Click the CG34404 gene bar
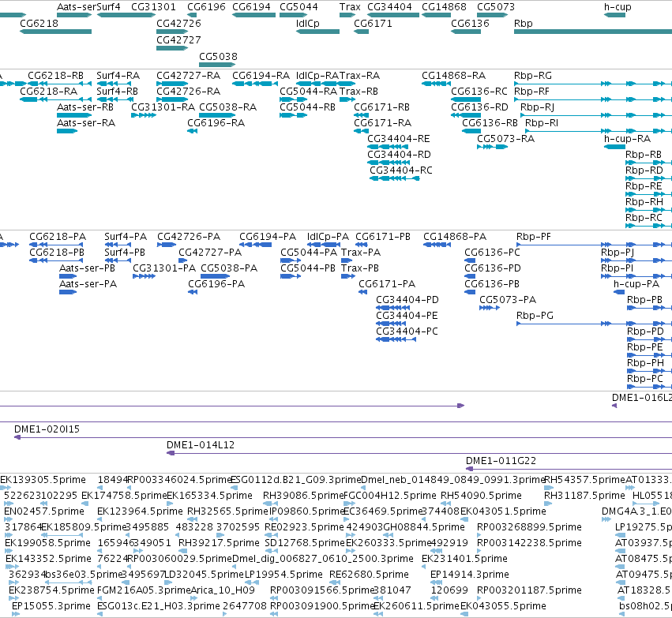This screenshot has height=618, width=672. 393,15
